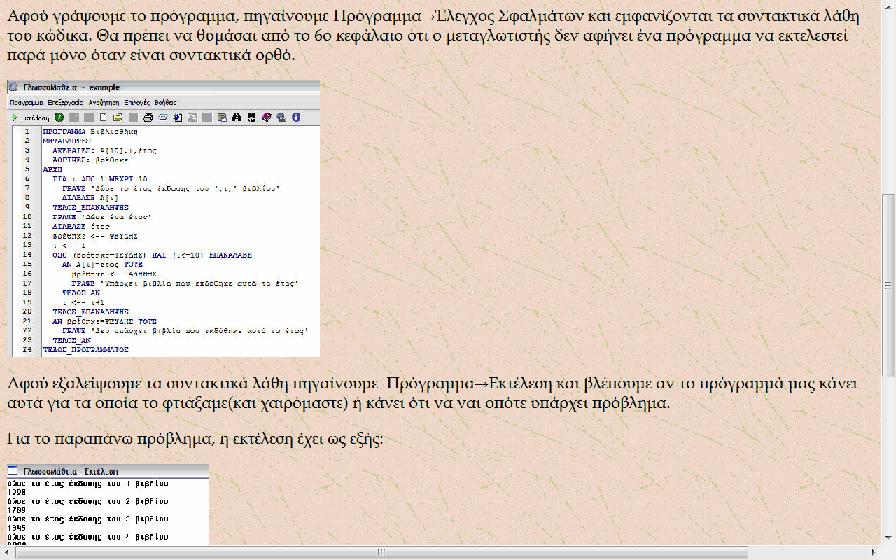Click the blue arrow document icon
896x560 pixels.
click(x=178, y=118)
